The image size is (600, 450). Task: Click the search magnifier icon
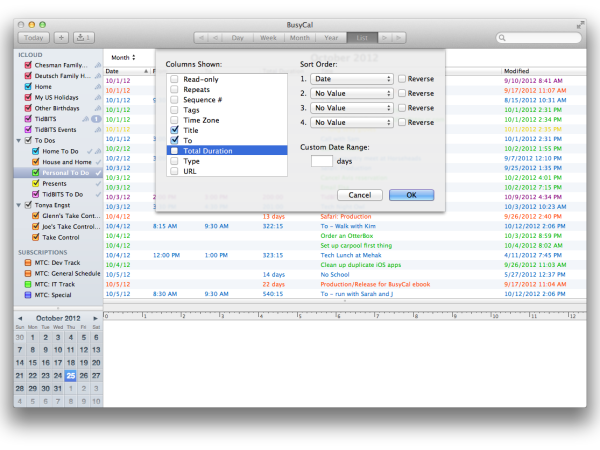coord(502,38)
